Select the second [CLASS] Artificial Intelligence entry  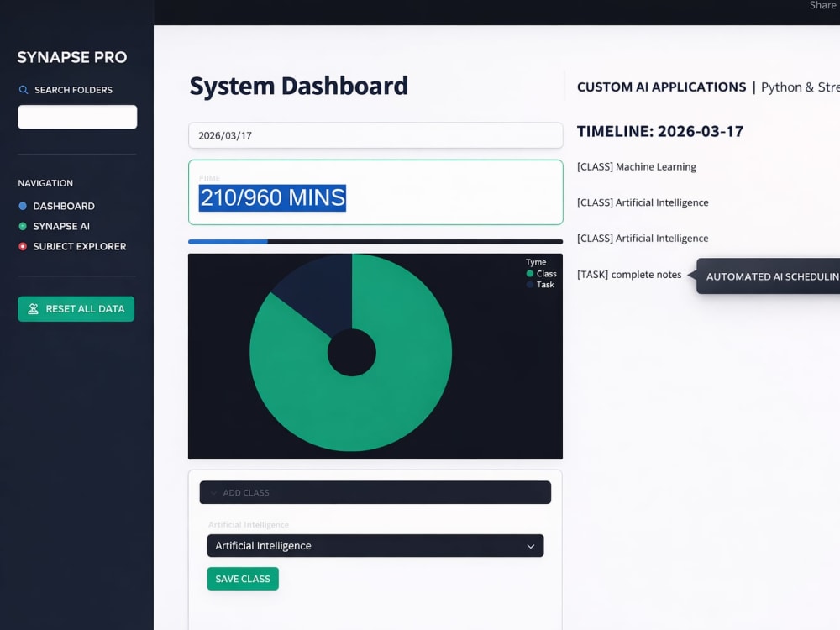click(643, 238)
